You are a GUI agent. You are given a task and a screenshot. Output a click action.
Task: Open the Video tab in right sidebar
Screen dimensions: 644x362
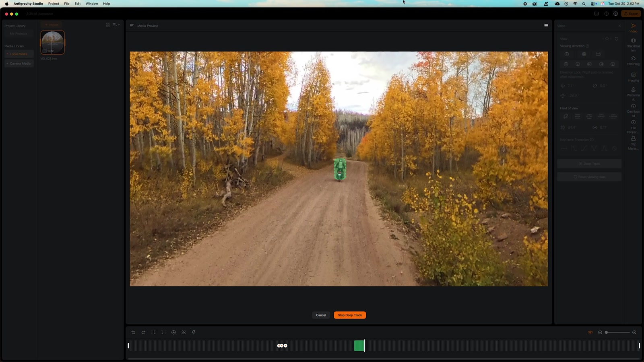point(633,28)
